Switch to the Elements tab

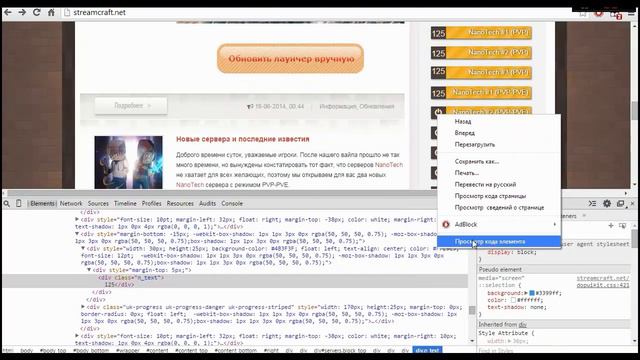(x=42, y=203)
